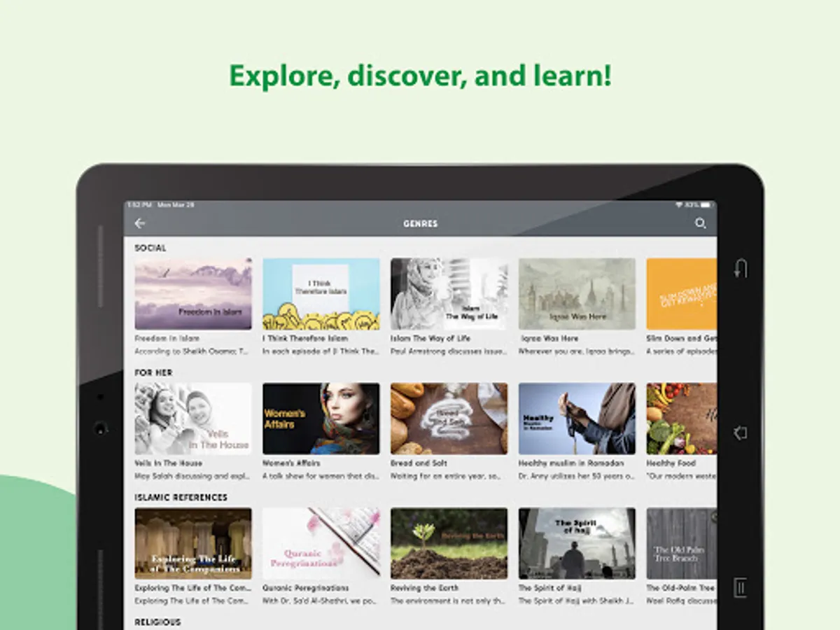Click 'According to Sheikh Osama' description
The height and width of the screenshot is (630, 840).
[x=192, y=351]
